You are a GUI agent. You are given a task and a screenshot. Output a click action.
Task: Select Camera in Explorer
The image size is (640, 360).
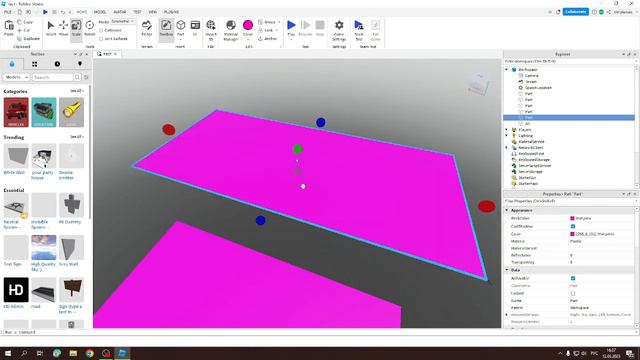click(531, 76)
